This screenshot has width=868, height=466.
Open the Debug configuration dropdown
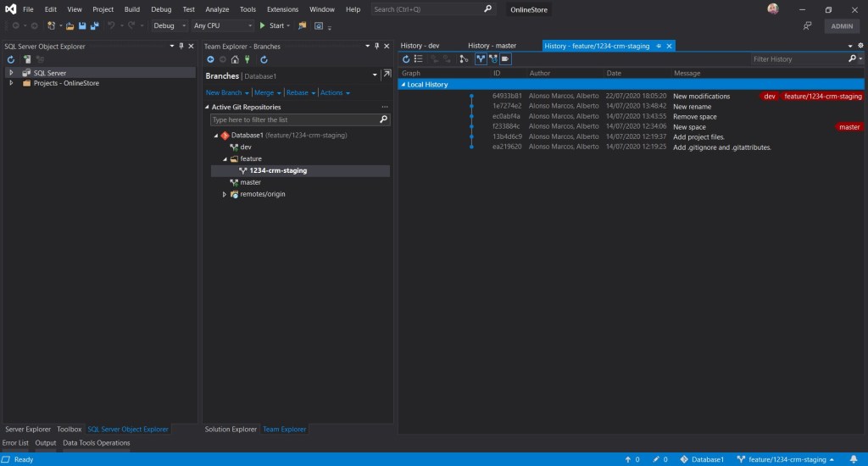click(169, 25)
